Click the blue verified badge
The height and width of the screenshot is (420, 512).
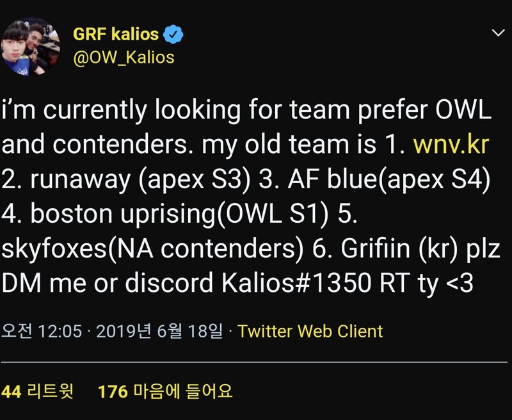[173, 34]
